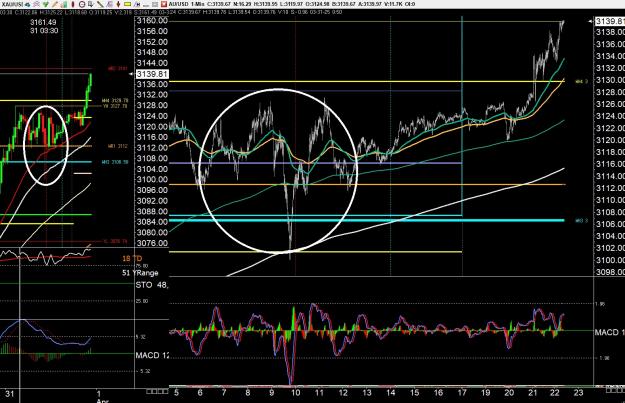
Task: Click the small squares row left of hour 5
Action: pyautogui.click(x=157, y=391)
